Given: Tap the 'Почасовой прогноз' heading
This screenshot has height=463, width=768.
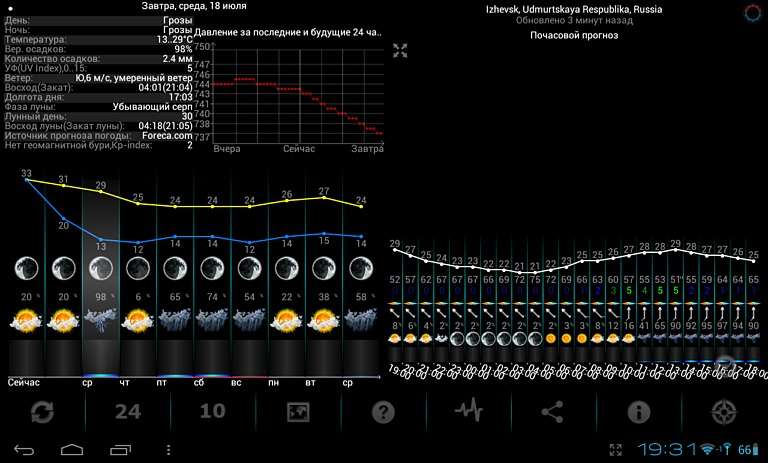Looking at the screenshot, I should point(573,35).
